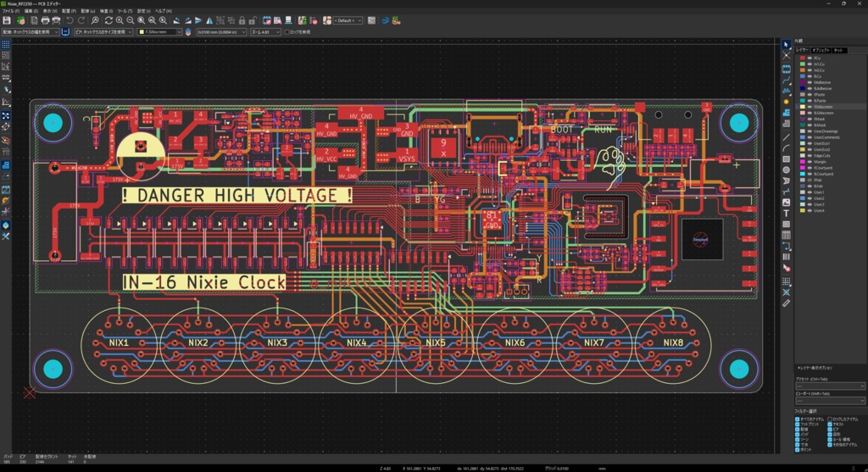Click the Zoom out icon
868x472 pixels.
point(130,20)
